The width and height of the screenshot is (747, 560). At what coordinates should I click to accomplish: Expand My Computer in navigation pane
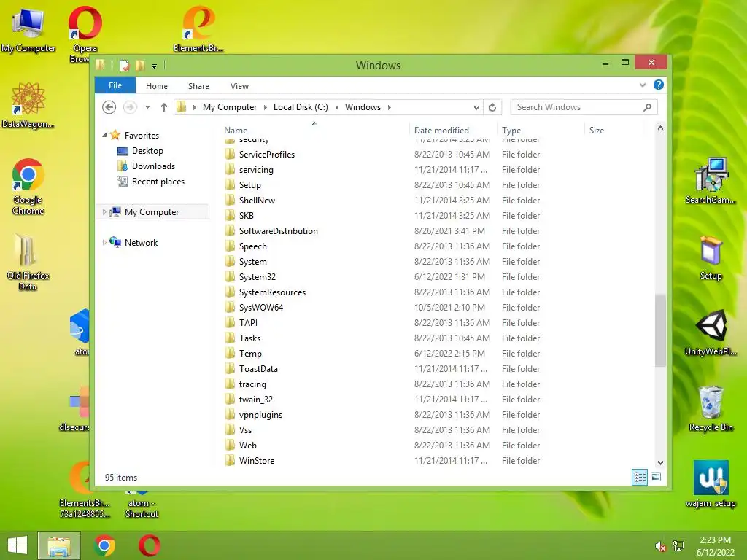[104, 212]
